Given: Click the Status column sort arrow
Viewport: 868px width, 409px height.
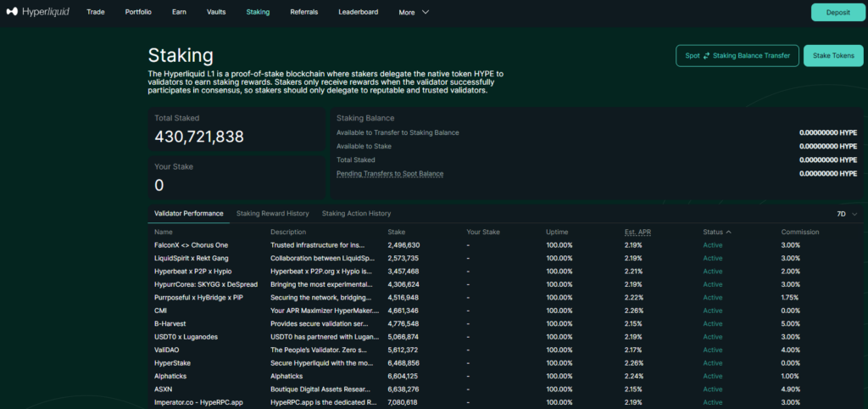Looking at the screenshot, I should tap(729, 232).
